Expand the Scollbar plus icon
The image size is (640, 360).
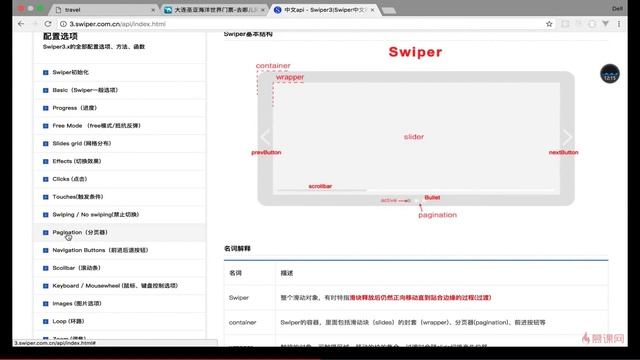[45, 268]
